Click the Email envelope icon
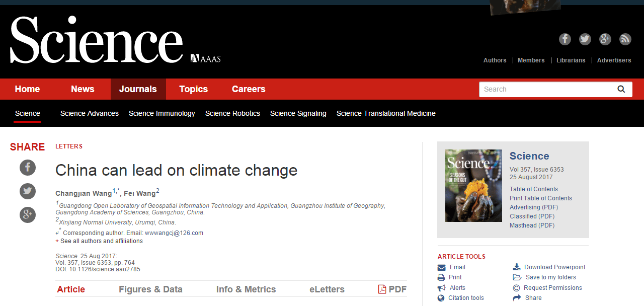Viewport: 644px width, 306px height. click(x=442, y=267)
